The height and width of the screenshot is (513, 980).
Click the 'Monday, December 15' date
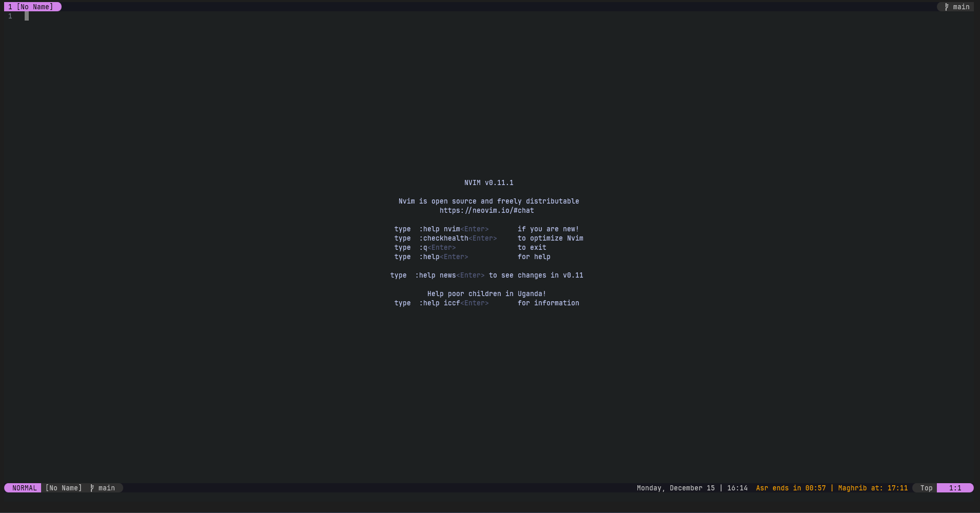coord(675,488)
